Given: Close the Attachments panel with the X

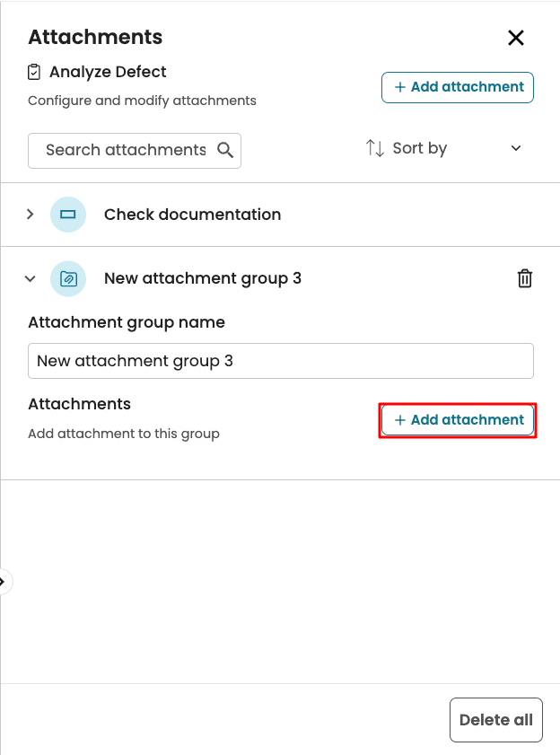Looking at the screenshot, I should [516, 38].
